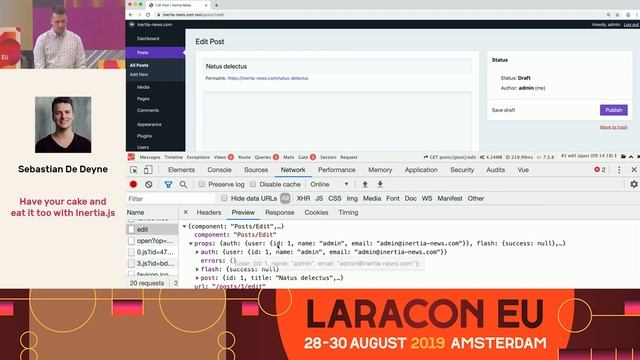This screenshot has width=640, height=360.
Task: Show the Response tab
Action: 280,213
